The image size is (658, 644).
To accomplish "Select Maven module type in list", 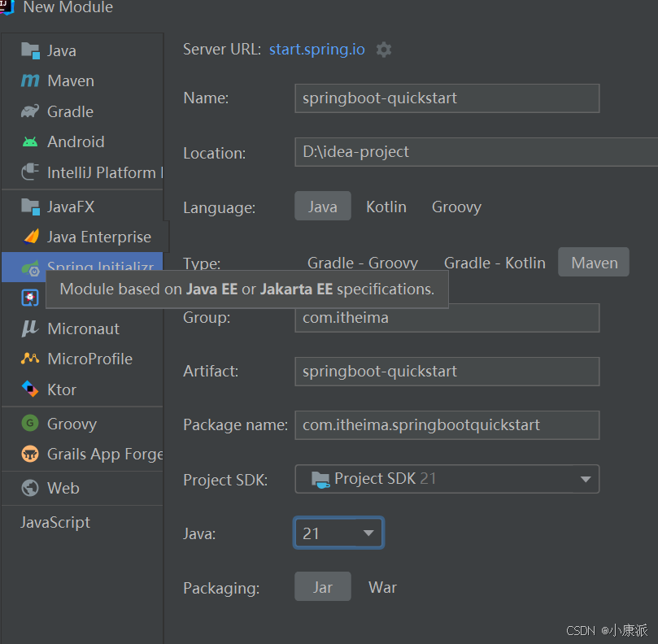I will tap(82, 80).
